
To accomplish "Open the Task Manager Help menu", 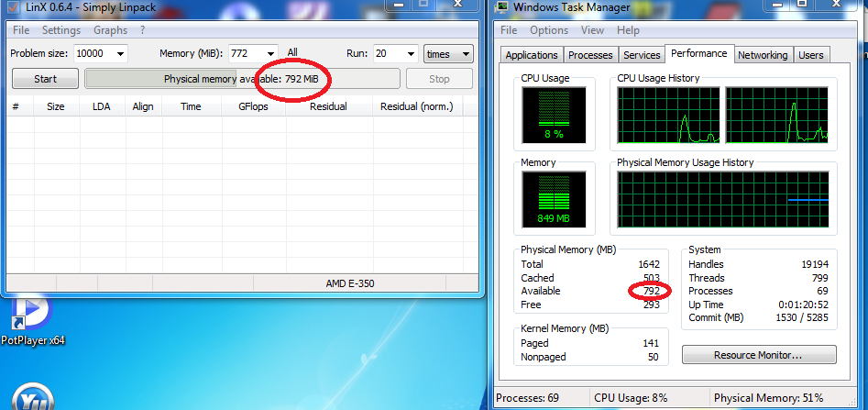I will (628, 30).
